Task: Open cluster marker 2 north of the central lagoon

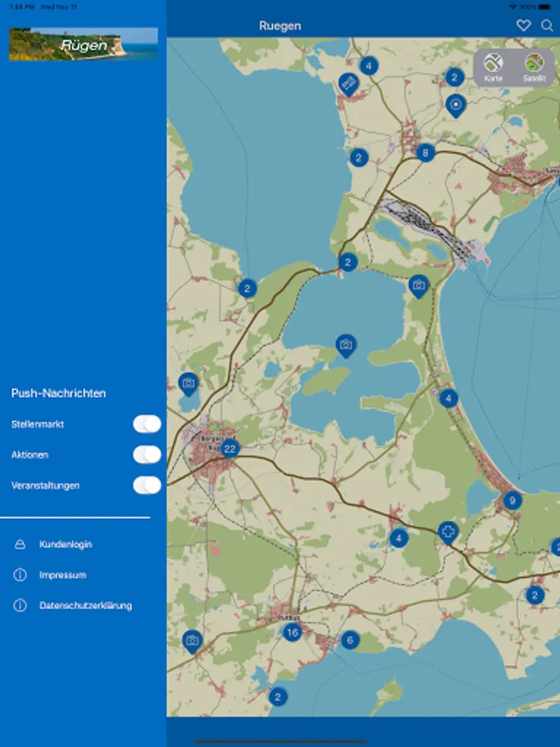Action: pyautogui.click(x=348, y=262)
